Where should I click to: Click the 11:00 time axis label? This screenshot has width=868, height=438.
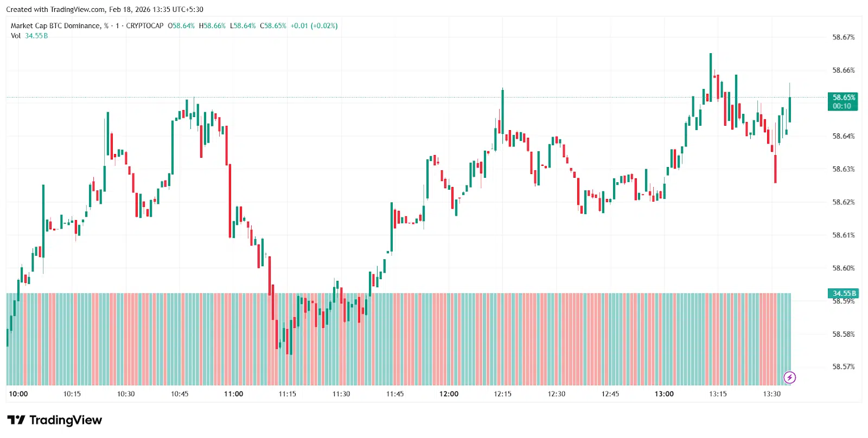point(233,394)
